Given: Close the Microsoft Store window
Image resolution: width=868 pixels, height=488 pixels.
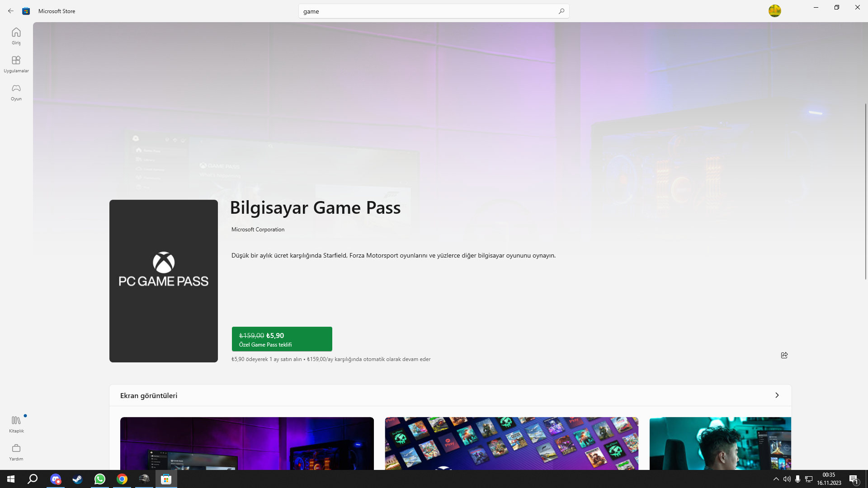Looking at the screenshot, I should tap(858, 7).
